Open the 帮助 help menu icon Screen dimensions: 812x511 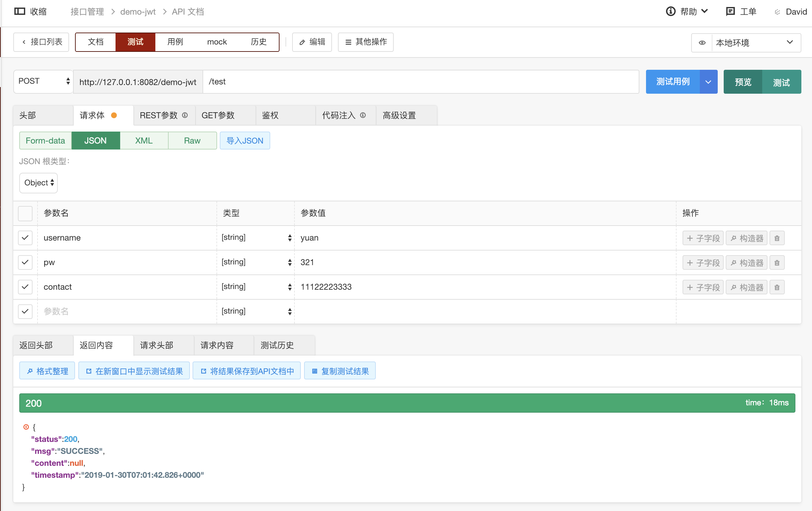(670, 11)
